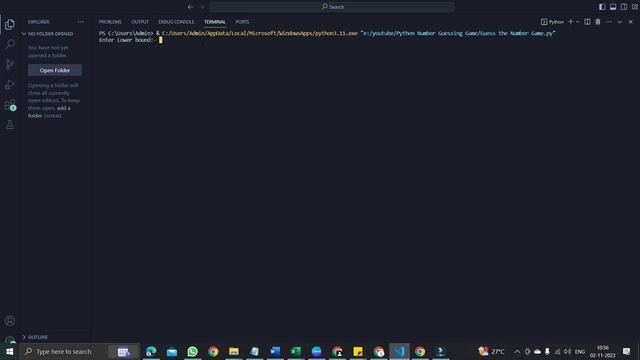Open the launch profile dropdown arrow

click(578, 22)
